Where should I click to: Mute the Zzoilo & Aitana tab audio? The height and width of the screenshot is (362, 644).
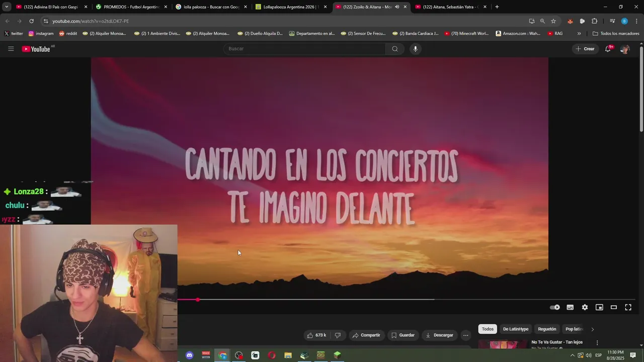tap(397, 7)
